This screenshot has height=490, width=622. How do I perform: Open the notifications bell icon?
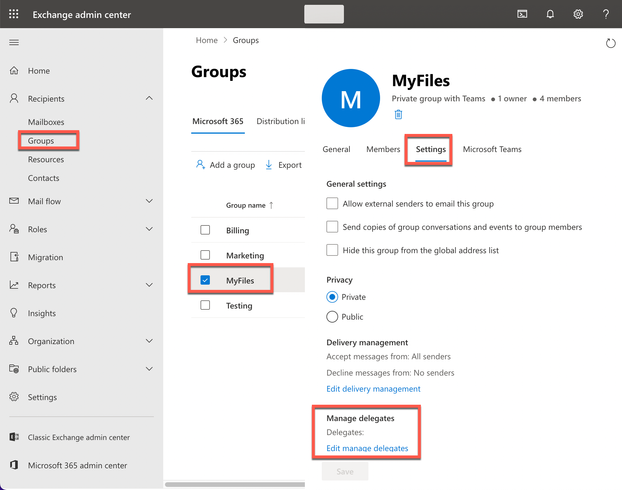pos(550,14)
